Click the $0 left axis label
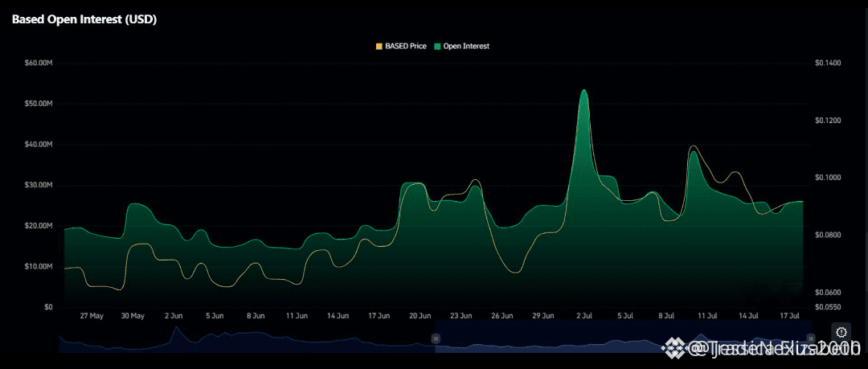The height and width of the screenshot is (369, 868). [x=47, y=307]
